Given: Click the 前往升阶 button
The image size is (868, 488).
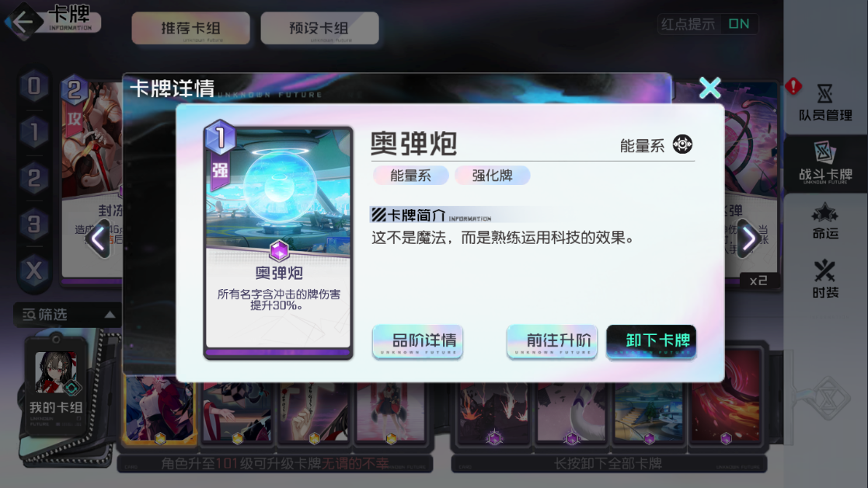Looking at the screenshot, I should 552,341.
